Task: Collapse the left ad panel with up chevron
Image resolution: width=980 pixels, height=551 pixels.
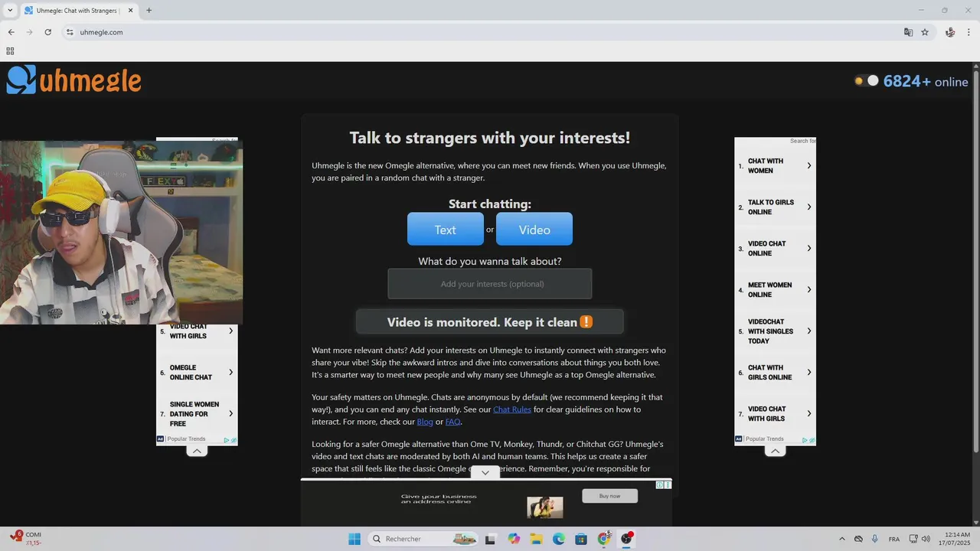Action: tap(197, 452)
